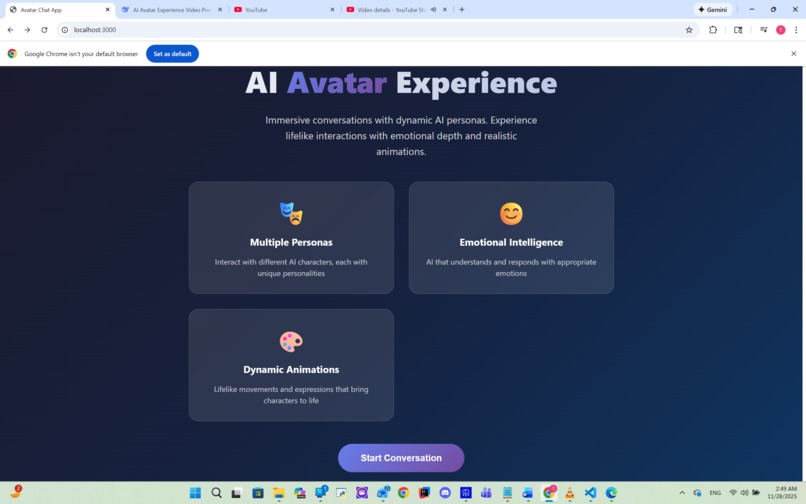The height and width of the screenshot is (504, 806).
Task: Close the Avatar Chat App tab
Action: (x=107, y=9)
